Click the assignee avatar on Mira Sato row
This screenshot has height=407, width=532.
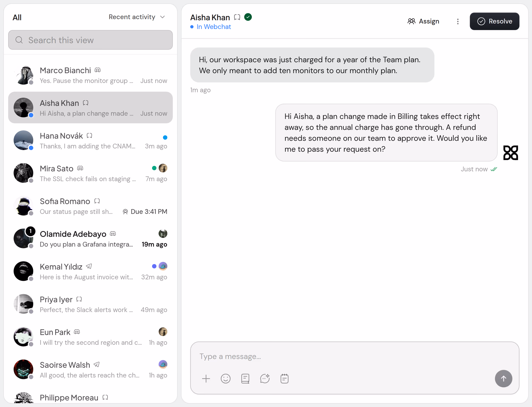pos(163,168)
